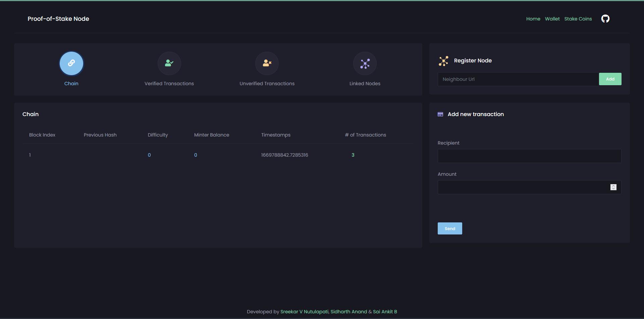Navigate to Stake Coins
The width and height of the screenshot is (644, 319).
click(578, 19)
